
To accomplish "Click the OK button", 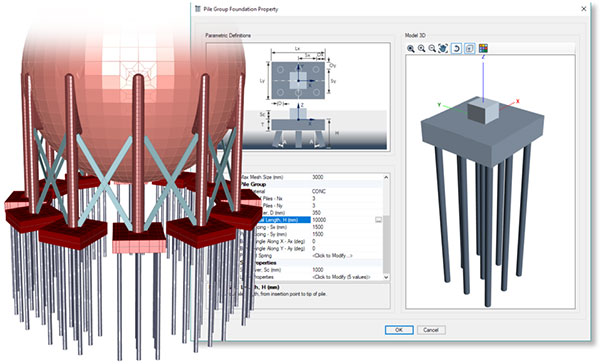I will [x=399, y=330].
